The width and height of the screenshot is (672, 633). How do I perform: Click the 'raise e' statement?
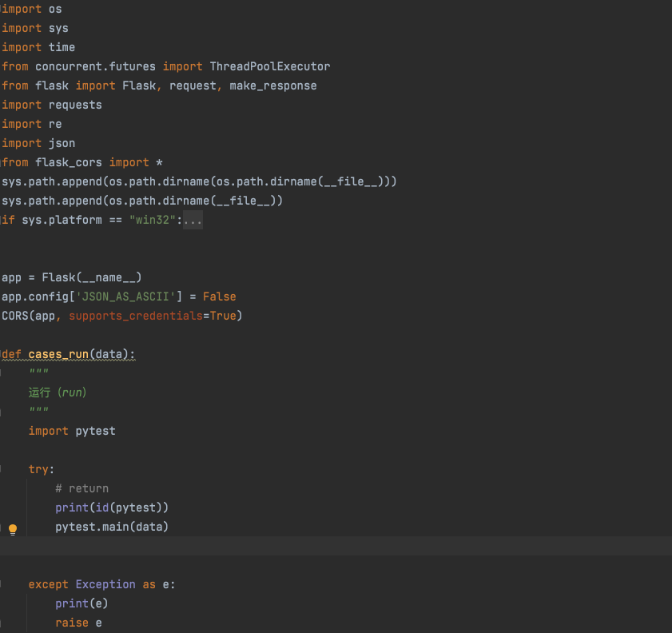click(x=78, y=623)
